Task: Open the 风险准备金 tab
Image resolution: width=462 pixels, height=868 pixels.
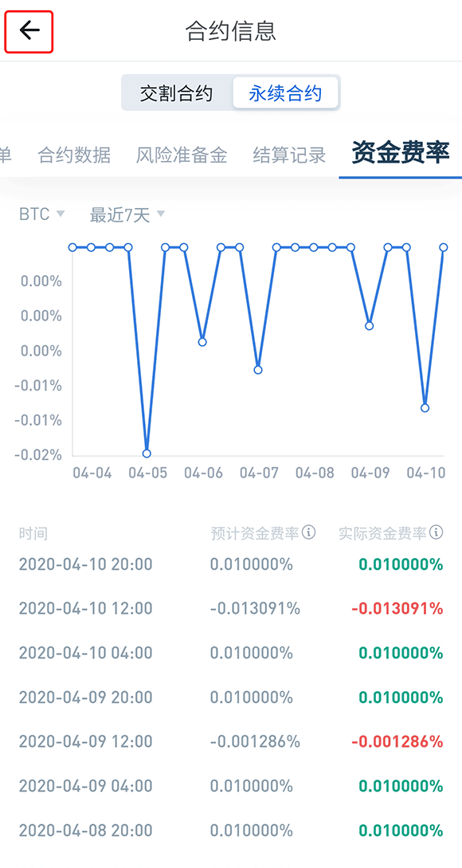Action: coord(182,155)
